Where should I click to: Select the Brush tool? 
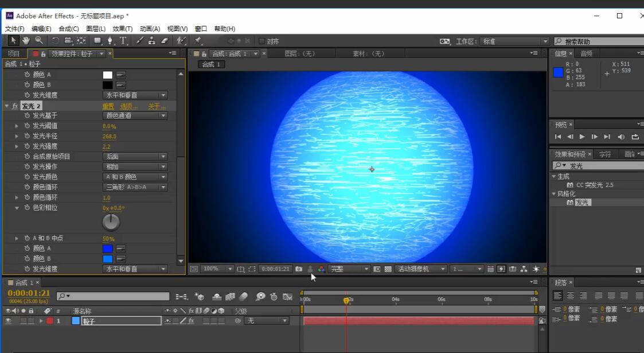[x=139, y=41]
